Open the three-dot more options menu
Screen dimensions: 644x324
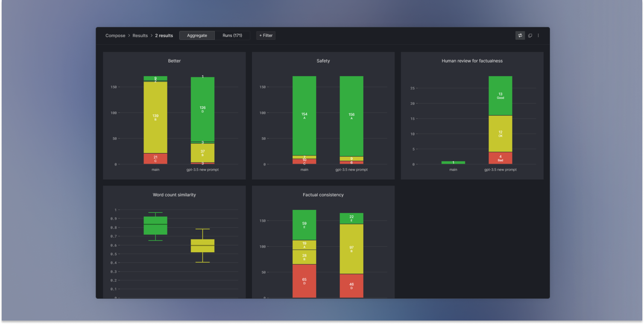(x=538, y=35)
